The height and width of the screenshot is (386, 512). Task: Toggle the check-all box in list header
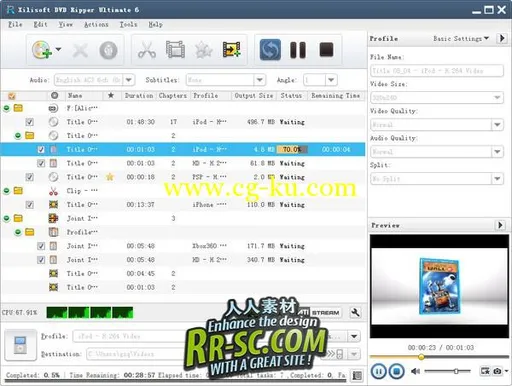tap(12, 96)
